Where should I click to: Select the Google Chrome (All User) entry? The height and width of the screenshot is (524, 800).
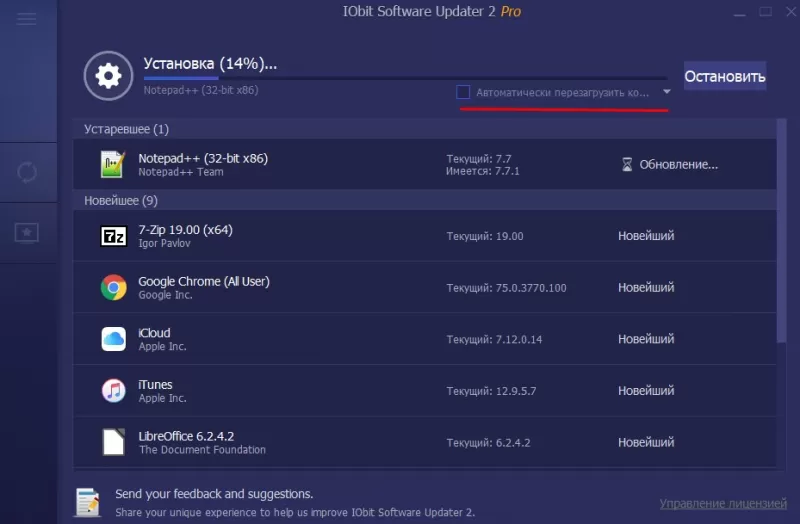pos(204,281)
